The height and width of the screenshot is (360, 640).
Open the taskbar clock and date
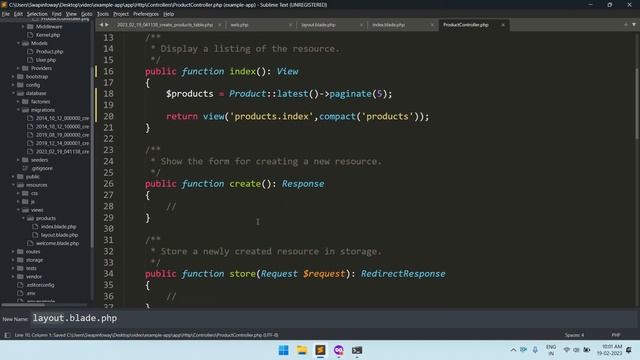click(x=610, y=350)
